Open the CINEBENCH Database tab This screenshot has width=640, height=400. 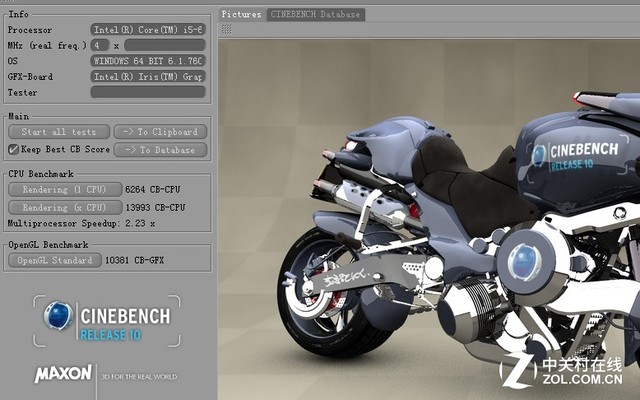316,14
